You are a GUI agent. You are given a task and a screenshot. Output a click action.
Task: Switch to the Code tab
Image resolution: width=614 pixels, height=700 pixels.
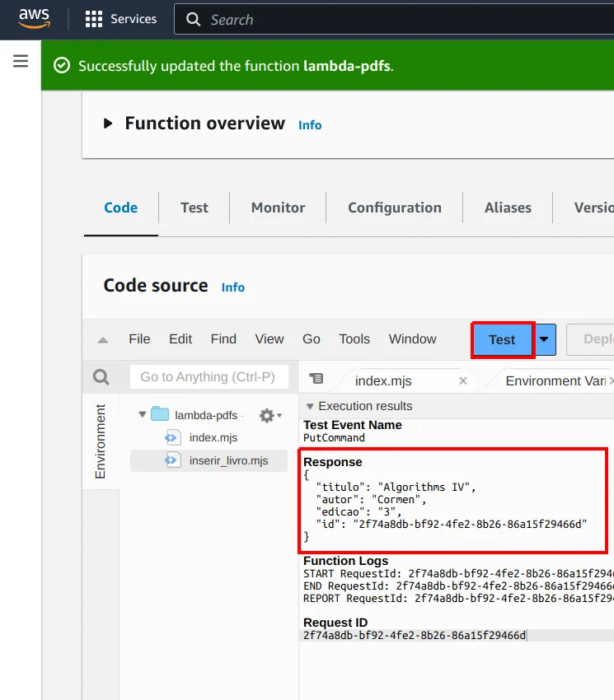(120, 208)
